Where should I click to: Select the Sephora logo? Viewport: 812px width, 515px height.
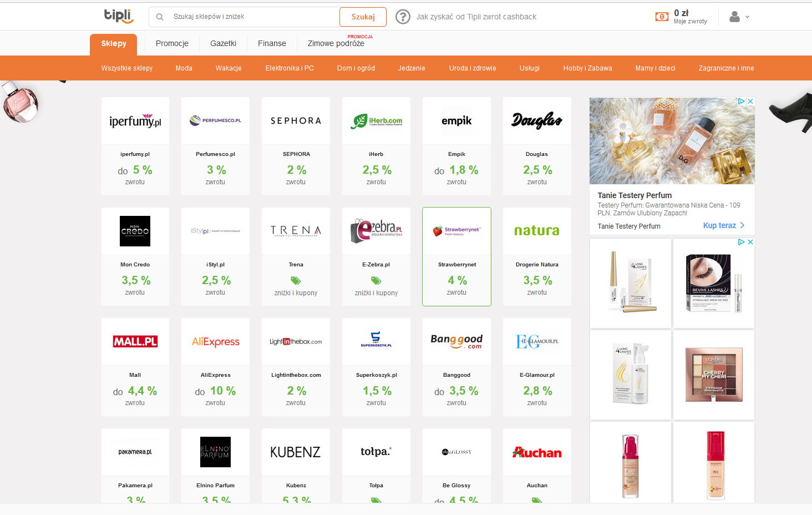pyautogui.click(x=296, y=121)
